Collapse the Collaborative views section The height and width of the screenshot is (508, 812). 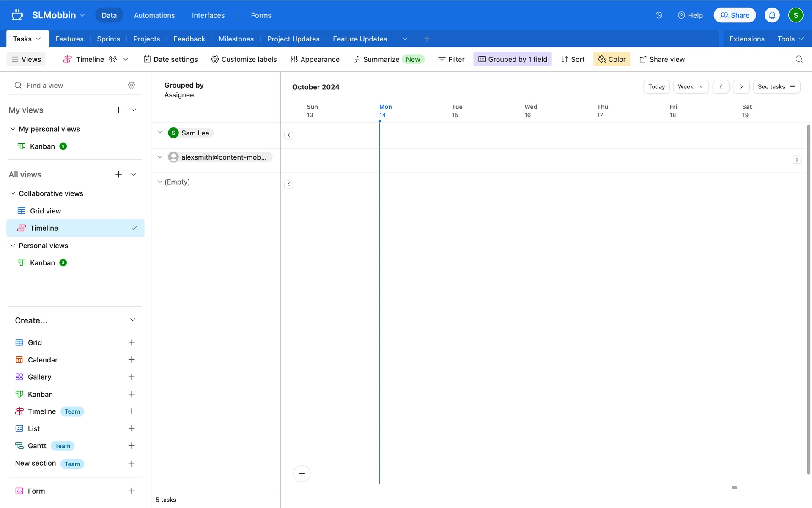[13, 193]
